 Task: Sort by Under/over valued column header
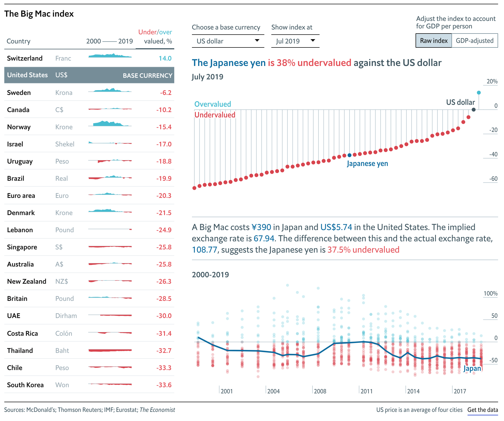pos(155,36)
